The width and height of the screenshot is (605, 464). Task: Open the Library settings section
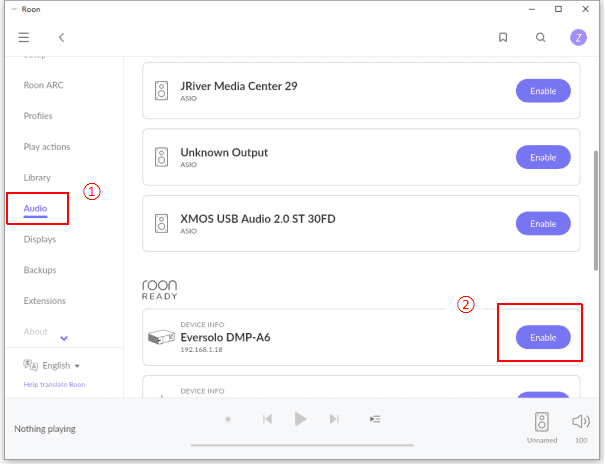click(37, 177)
